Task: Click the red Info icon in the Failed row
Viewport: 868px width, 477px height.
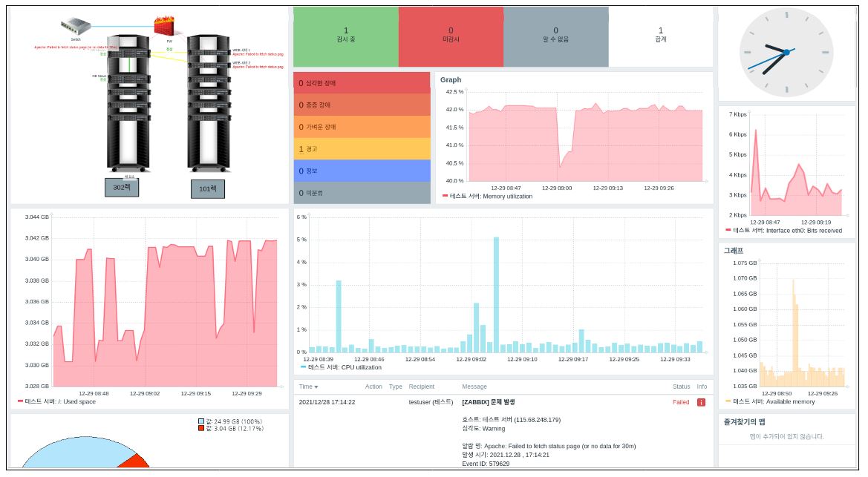Action: tap(701, 402)
